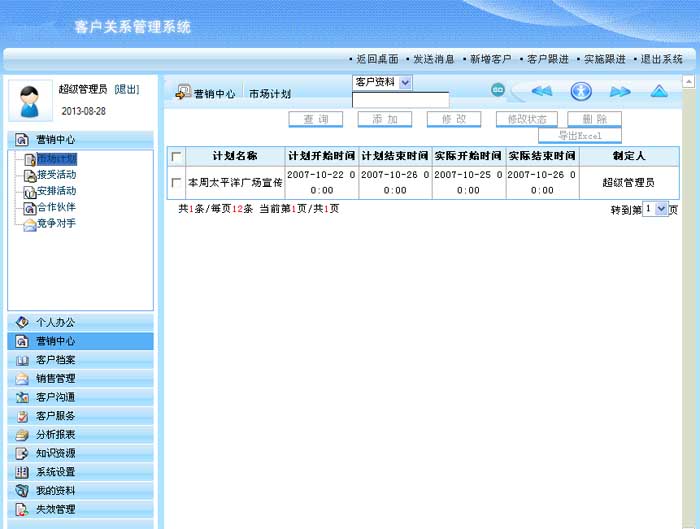Click the 安排活动 tree icon

pos(30,191)
